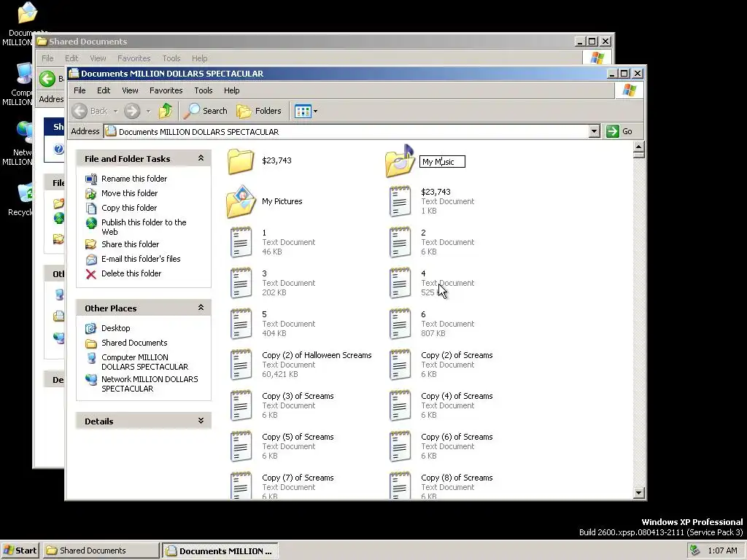Image resolution: width=747 pixels, height=560 pixels.
Task: Select text document 4 icon
Action: coord(400,283)
